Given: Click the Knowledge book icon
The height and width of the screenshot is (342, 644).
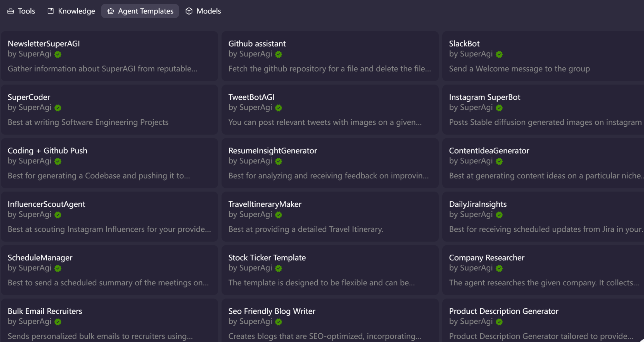Looking at the screenshot, I should point(51,11).
